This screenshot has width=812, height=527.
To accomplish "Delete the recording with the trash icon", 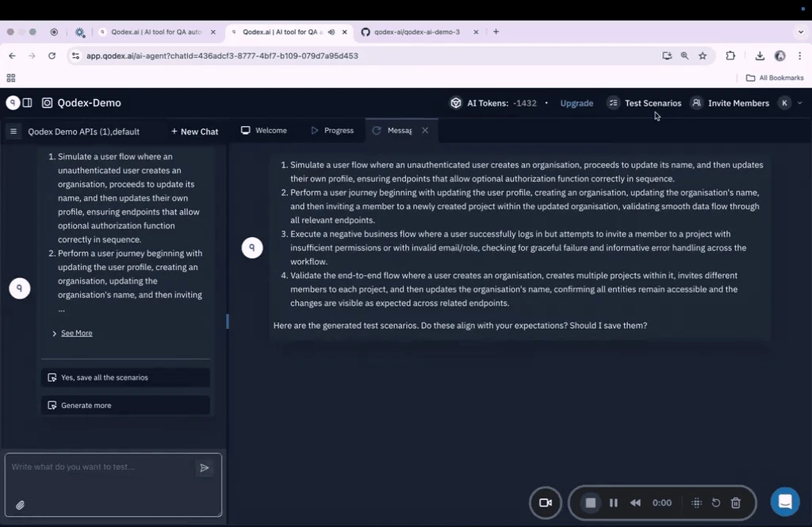I will click(x=735, y=502).
